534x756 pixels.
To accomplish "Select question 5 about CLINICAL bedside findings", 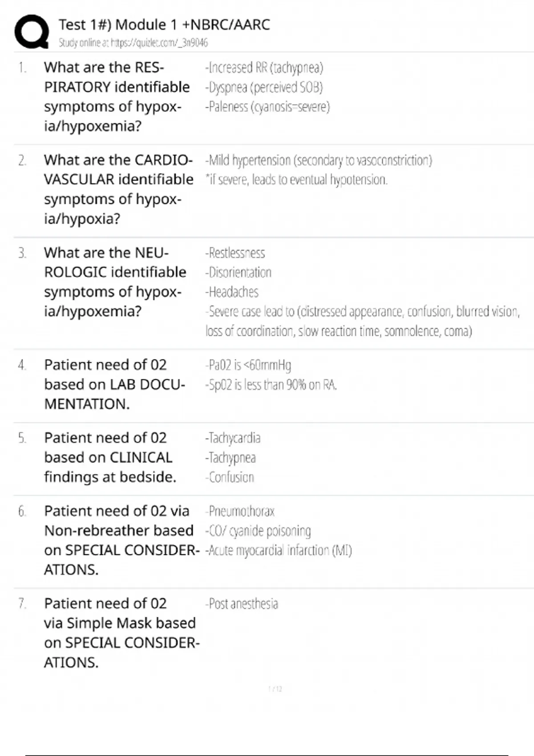I will coord(110,457).
